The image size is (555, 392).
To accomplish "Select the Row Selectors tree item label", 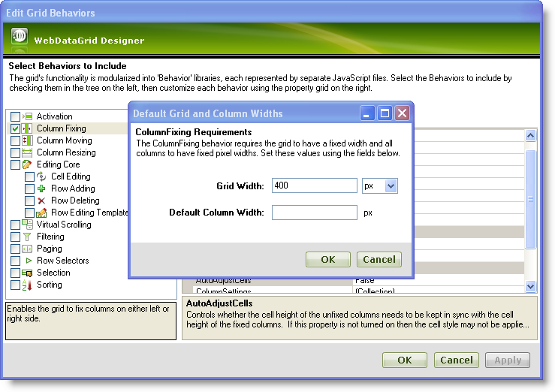I will coord(63,261).
